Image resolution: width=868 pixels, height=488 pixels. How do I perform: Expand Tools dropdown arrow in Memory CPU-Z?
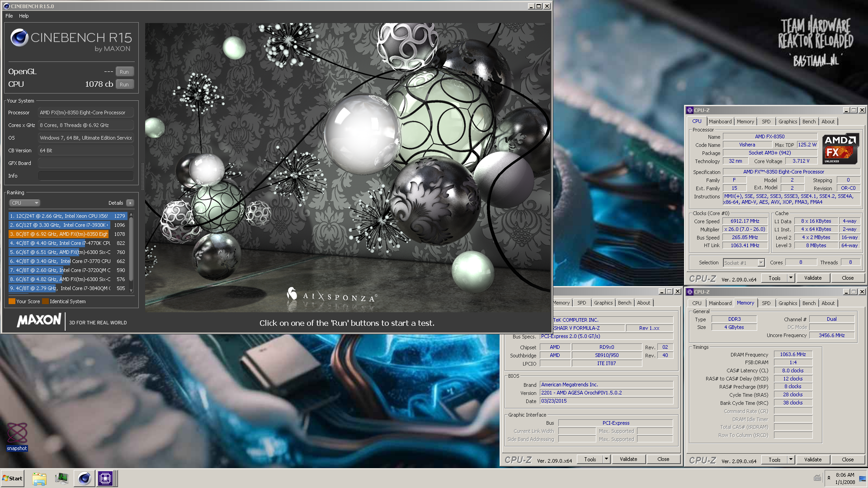791,460
